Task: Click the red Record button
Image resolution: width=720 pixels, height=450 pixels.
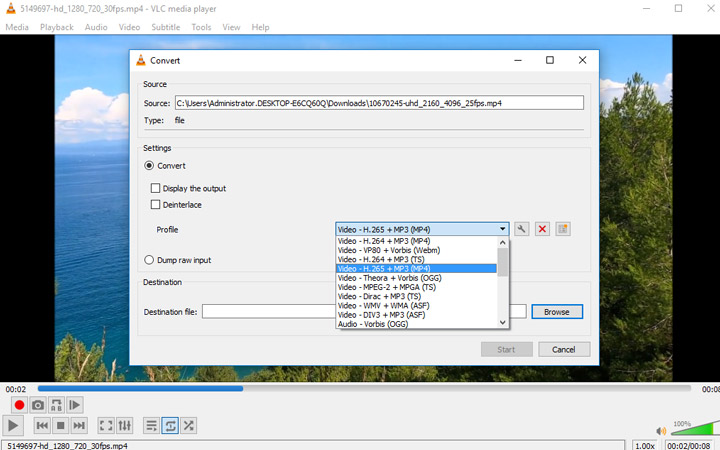Action: click(19, 405)
